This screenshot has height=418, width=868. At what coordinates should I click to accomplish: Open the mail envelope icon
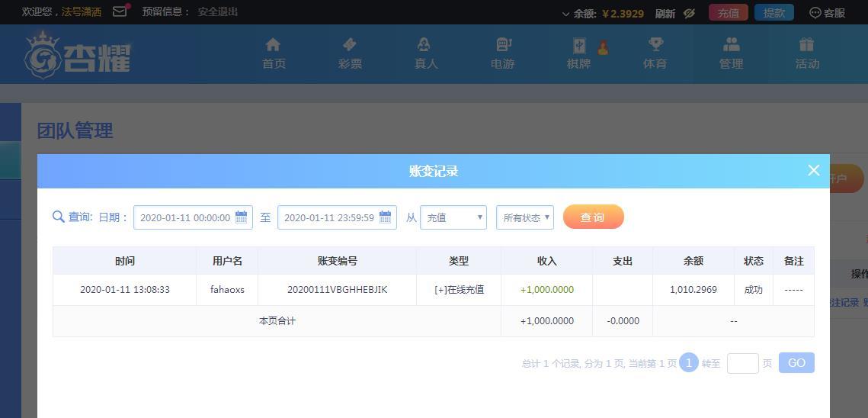[120, 11]
